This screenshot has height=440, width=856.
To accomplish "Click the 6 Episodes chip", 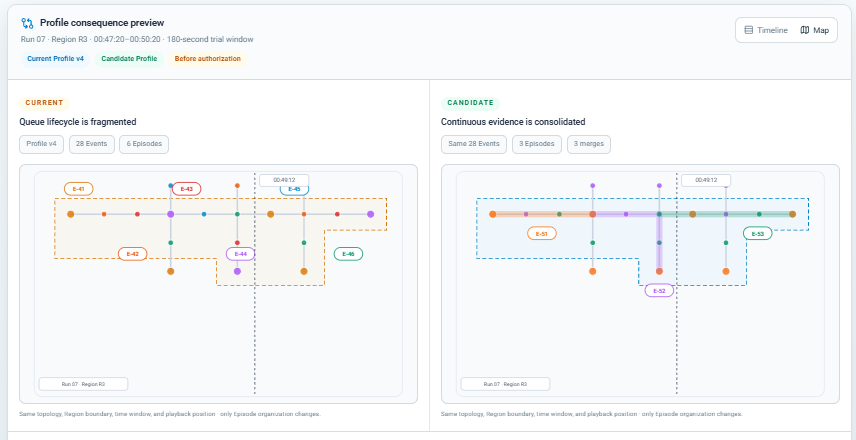I will point(144,144).
